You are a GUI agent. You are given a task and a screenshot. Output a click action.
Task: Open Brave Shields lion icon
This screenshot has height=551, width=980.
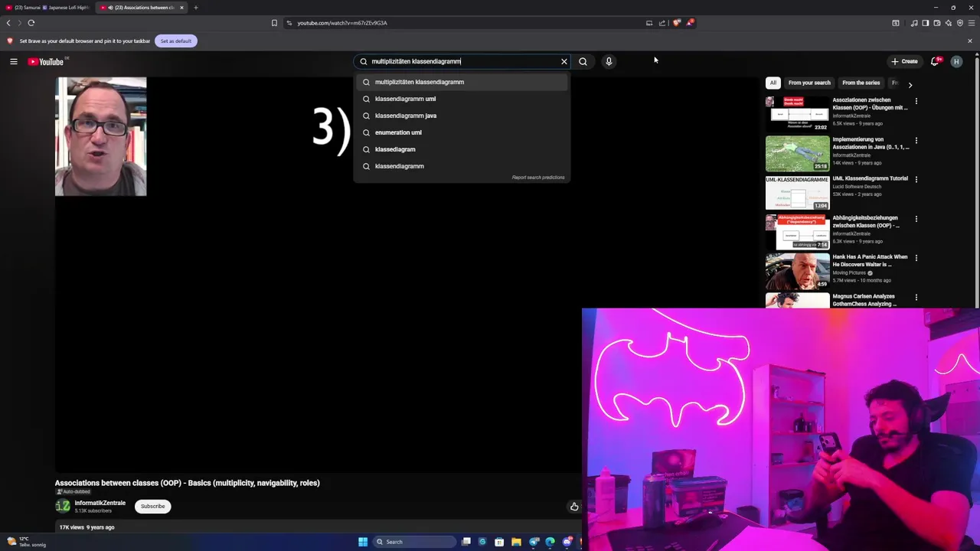[676, 23]
